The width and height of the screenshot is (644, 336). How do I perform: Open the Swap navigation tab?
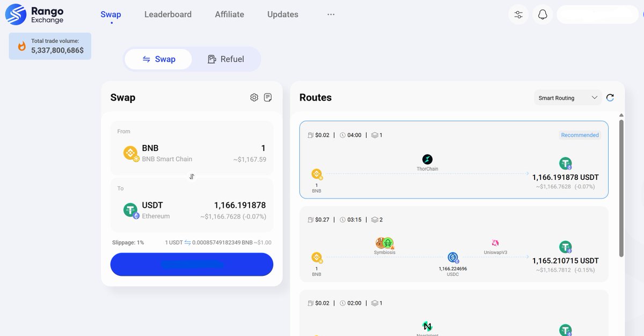(111, 14)
